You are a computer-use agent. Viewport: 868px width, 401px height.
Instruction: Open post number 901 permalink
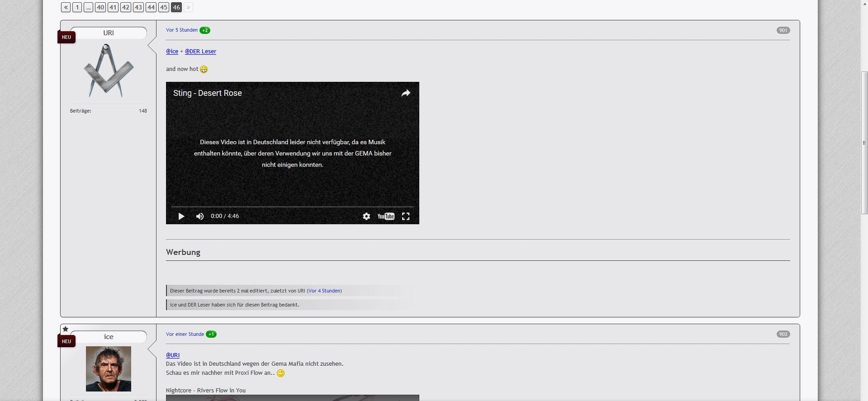click(783, 30)
